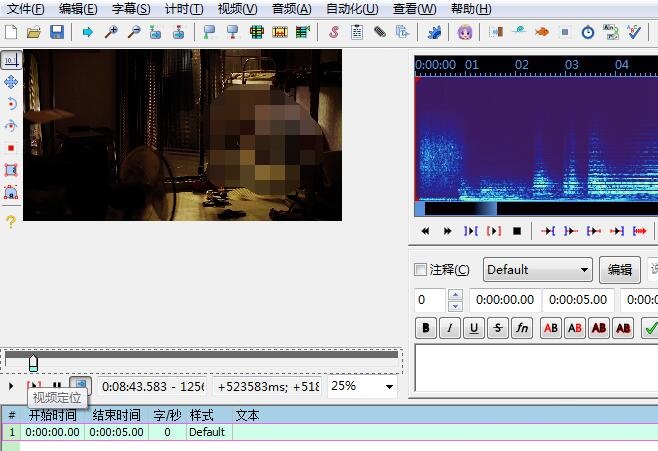
Task: Click the layer number up arrow
Action: (x=456, y=295)
